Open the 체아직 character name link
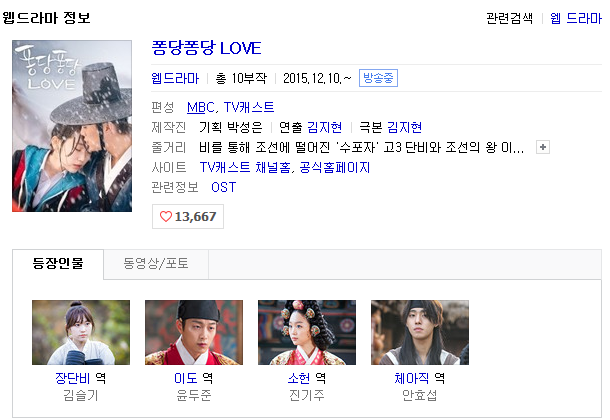The height and width of the screenshot is (420, 610). pos(412,378)
